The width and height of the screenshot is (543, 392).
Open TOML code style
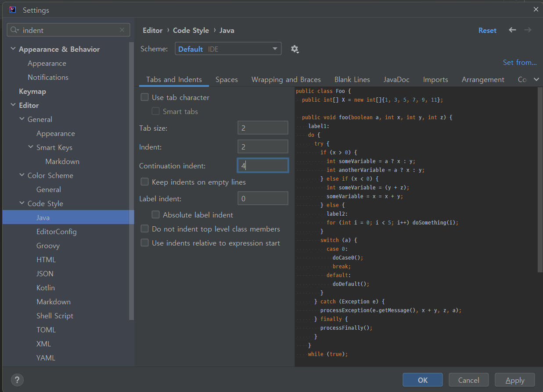pos(46,330)
